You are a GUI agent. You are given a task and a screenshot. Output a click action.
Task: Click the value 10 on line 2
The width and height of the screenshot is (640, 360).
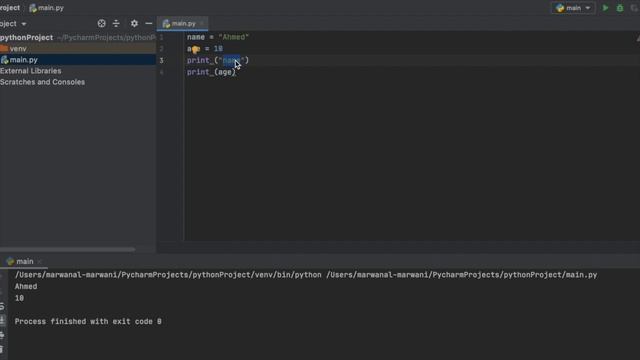tap(218, 49)
